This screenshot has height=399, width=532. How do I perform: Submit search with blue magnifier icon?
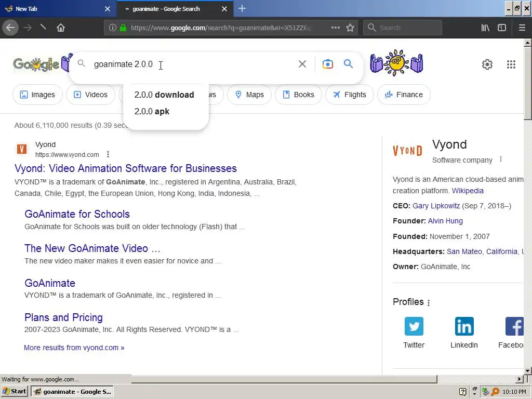348,63
